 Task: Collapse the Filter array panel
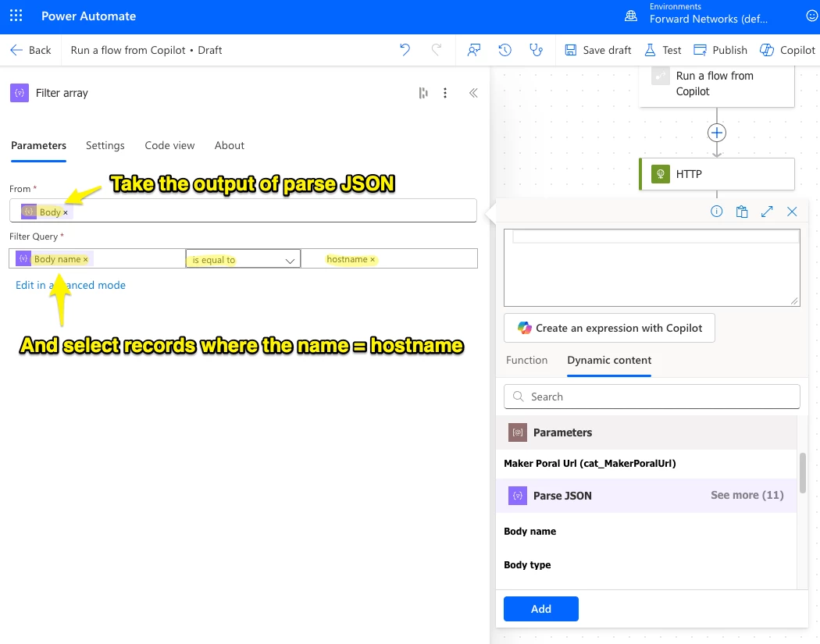[473, 93]
